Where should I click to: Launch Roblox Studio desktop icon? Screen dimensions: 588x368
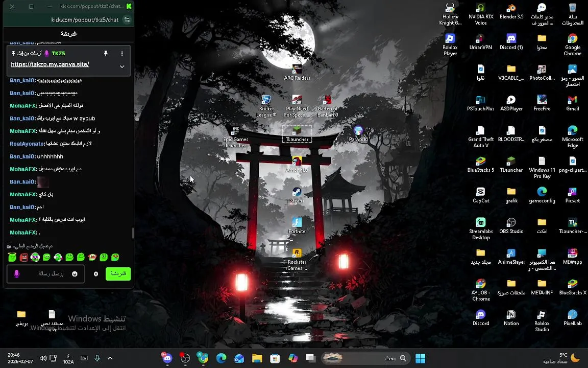point(542,320)
